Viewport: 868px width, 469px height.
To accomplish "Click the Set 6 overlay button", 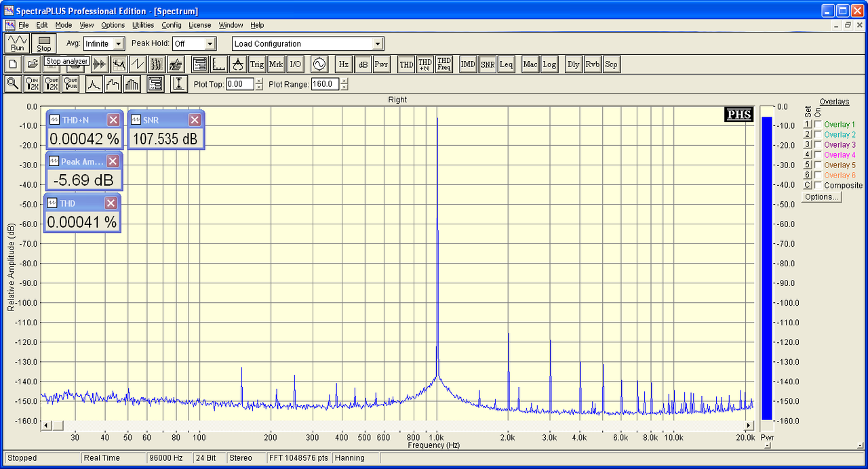I will point(808,176).
